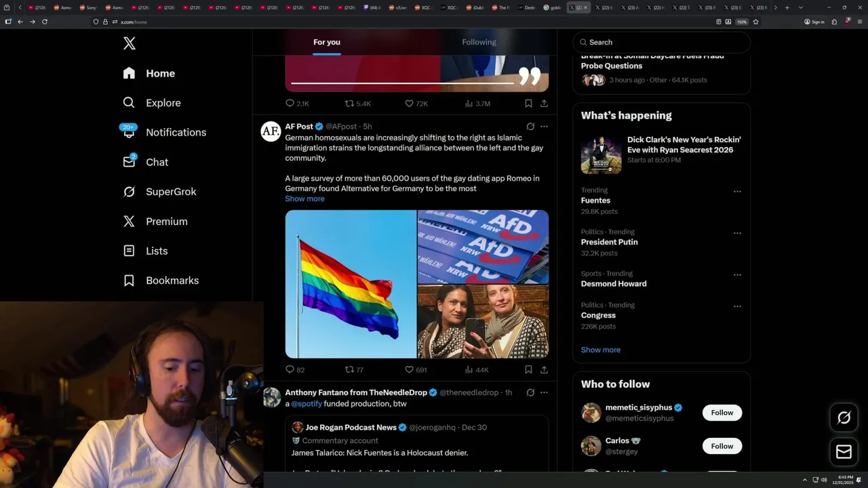Open the floating Messages envelope button
Viewport: 868px width, 488px height.
pyautogui.click(x=844, y=451)
